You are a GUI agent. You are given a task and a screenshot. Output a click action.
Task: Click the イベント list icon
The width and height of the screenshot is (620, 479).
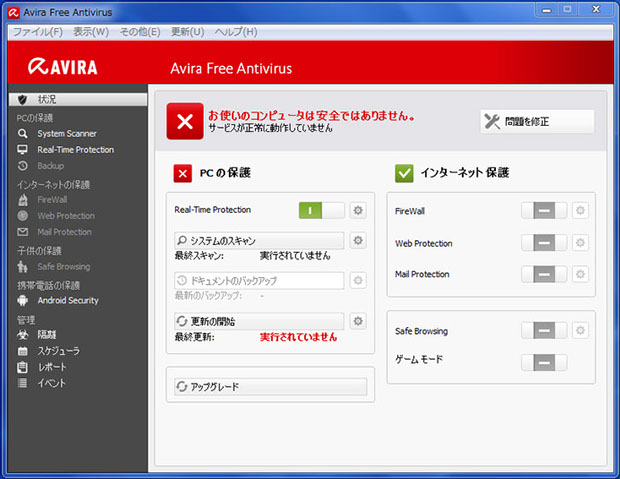coord(23,383)
